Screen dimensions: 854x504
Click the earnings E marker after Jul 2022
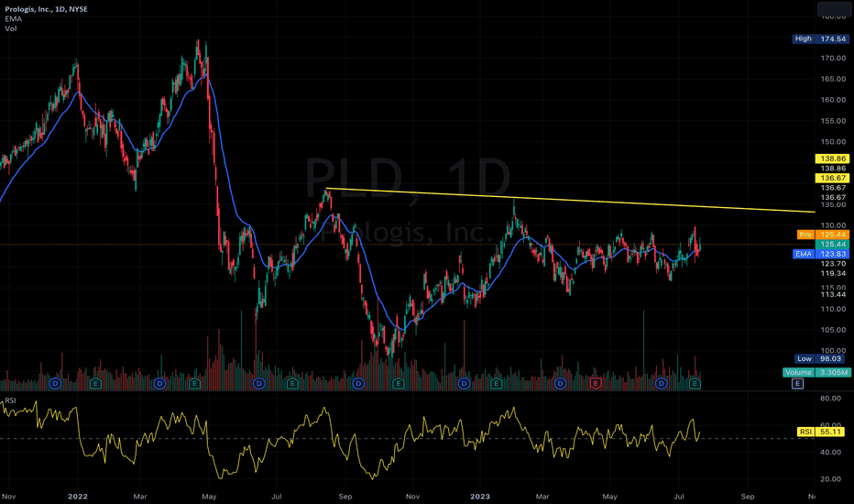[292, 384]
